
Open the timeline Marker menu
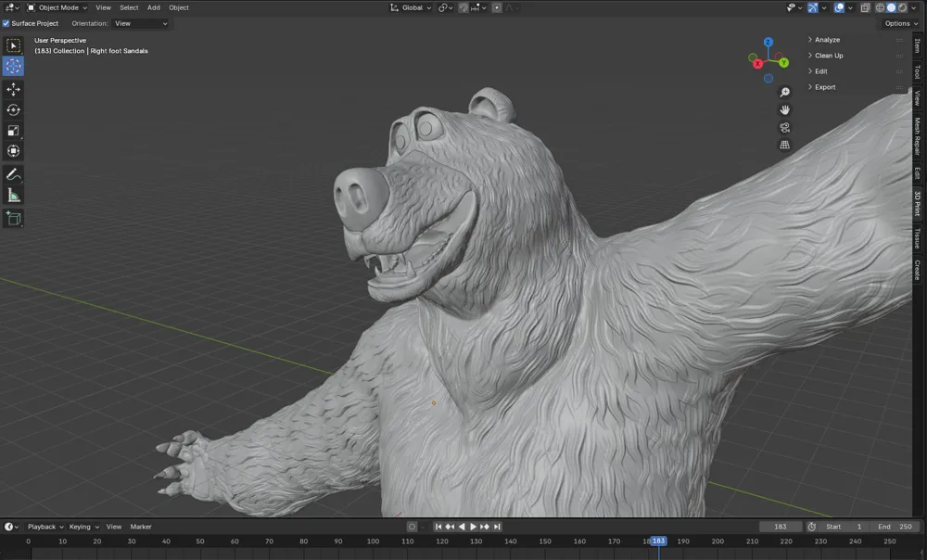tap(141, 527)
